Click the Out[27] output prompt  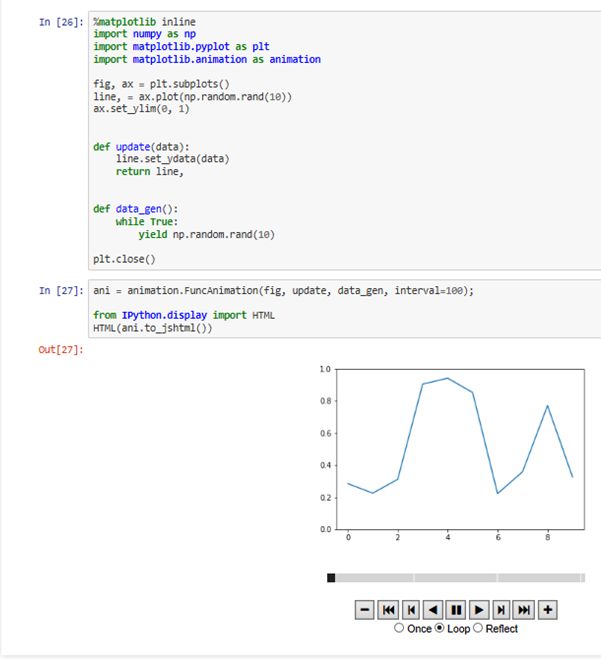click(x=61, y=349)
